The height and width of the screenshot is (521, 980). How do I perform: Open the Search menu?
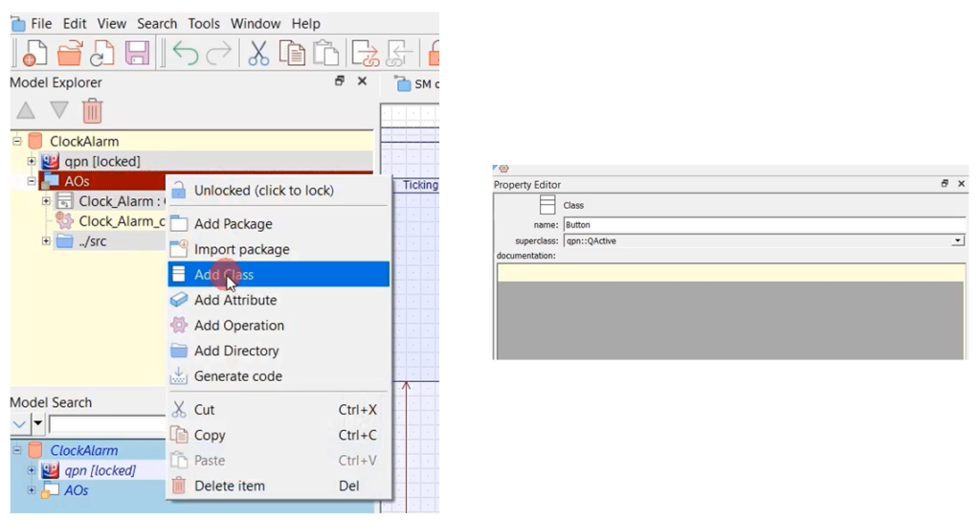(157, 24)
